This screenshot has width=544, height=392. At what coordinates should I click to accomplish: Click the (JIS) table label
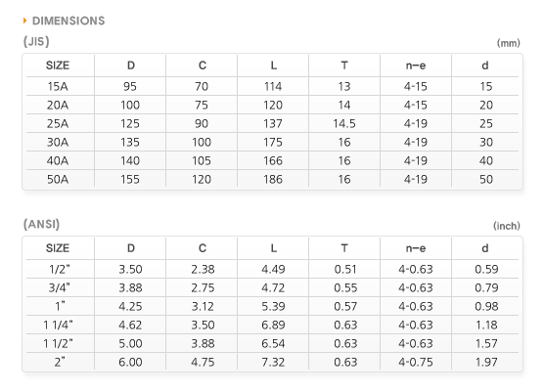coord(36,42)
